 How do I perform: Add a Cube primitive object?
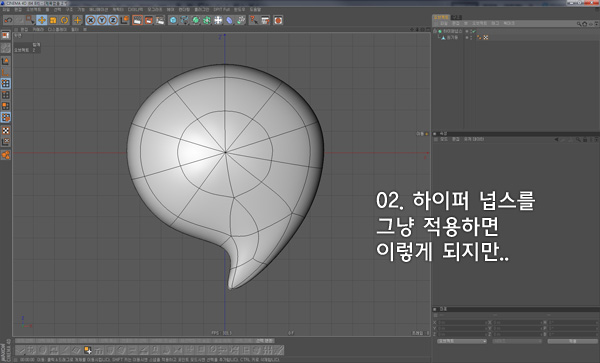coord(173,20)
